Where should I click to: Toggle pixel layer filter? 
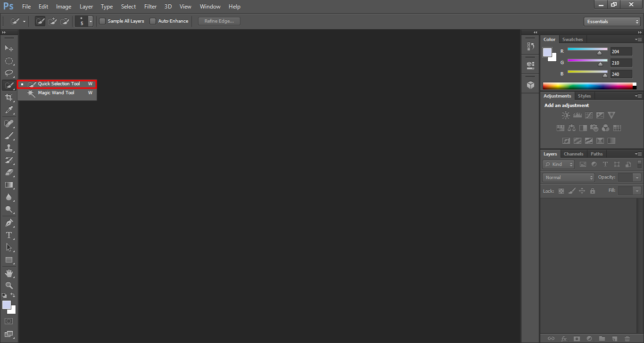(x=583, y=164)
